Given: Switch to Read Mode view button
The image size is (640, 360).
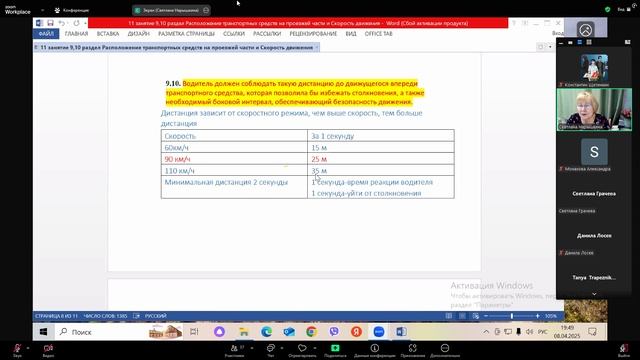Looking at the screenshot, I should click(x=449, y=316).
